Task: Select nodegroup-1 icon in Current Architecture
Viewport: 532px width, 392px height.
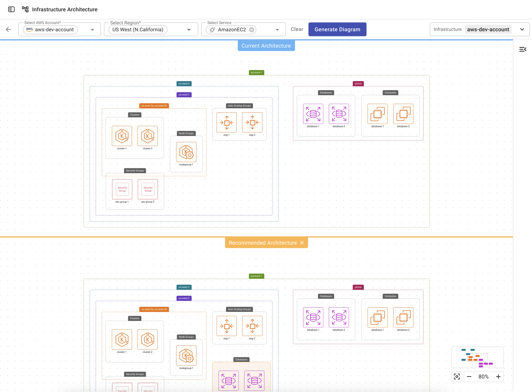Action: [186, 152]
